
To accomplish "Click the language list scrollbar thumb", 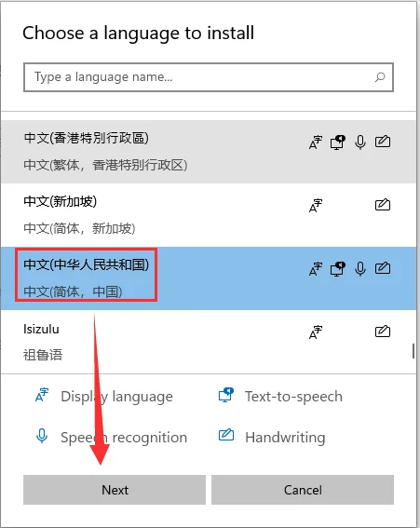I will point(413,351).
